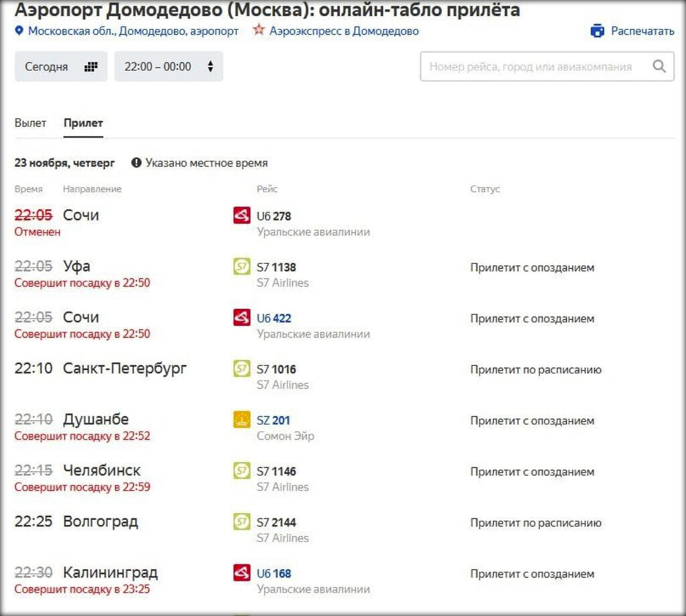Click Совершит посадку в 22:52
This screenshot has height=616, width=686.
tap(82, 436)
